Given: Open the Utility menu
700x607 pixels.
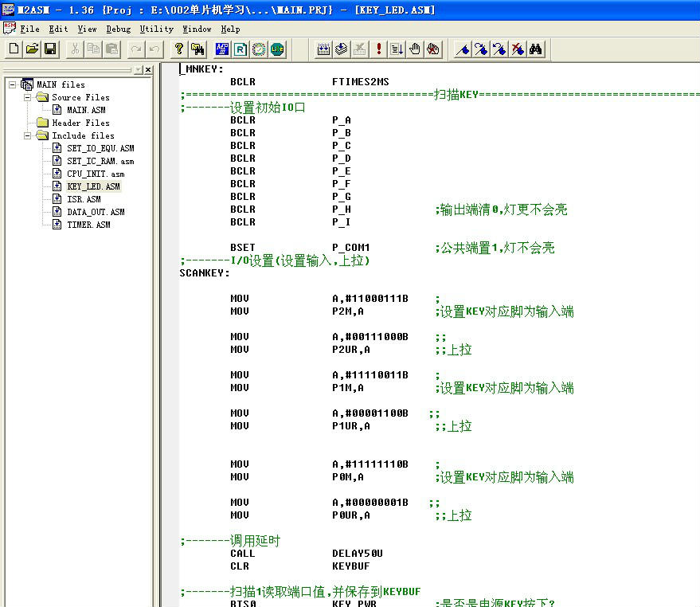Looking at the screenshot, I should (156, 29).
